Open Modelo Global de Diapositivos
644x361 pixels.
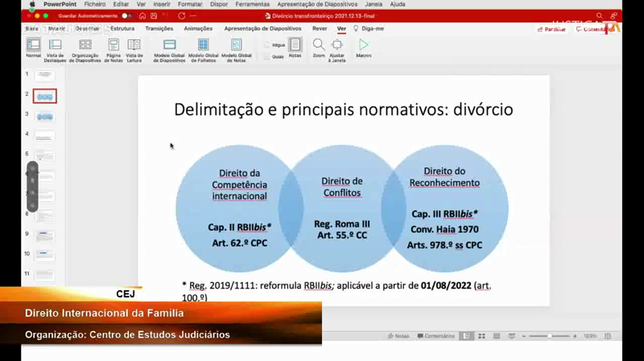[169, 45]
